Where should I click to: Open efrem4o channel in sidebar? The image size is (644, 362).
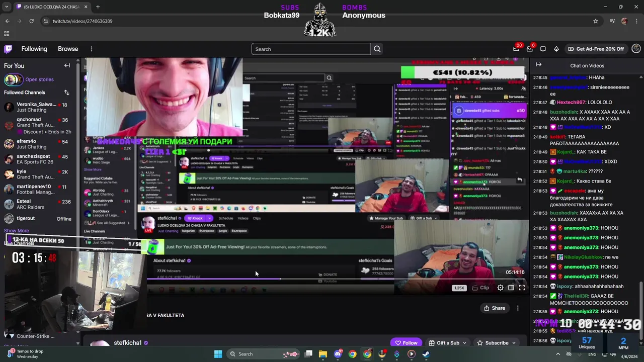[x=39, y=144]
